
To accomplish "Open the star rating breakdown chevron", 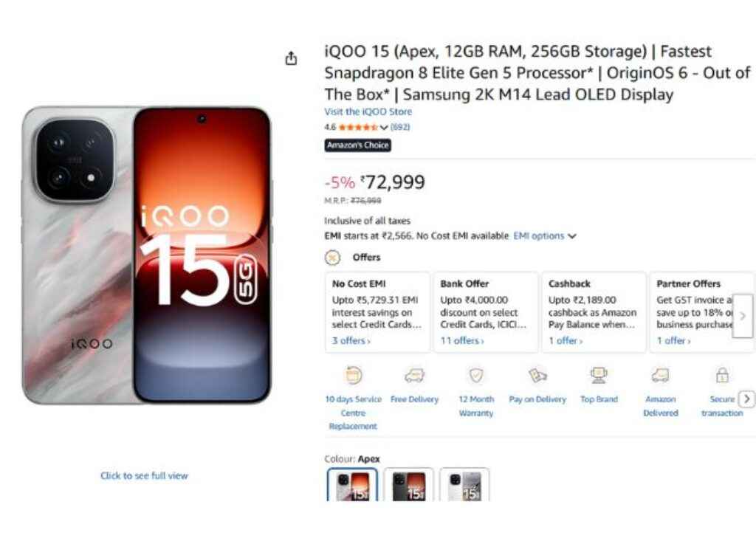I will pos(384,128).
